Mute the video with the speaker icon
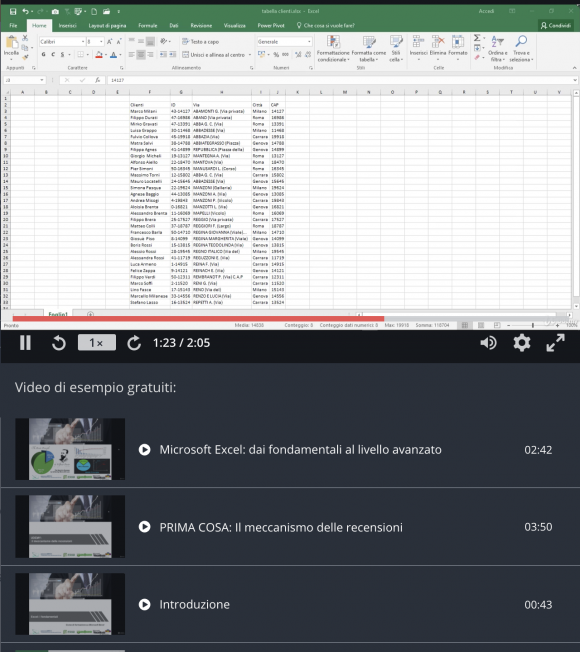This screenshot has height=652, width=580. pyautogui.click(x=488, y=343)
